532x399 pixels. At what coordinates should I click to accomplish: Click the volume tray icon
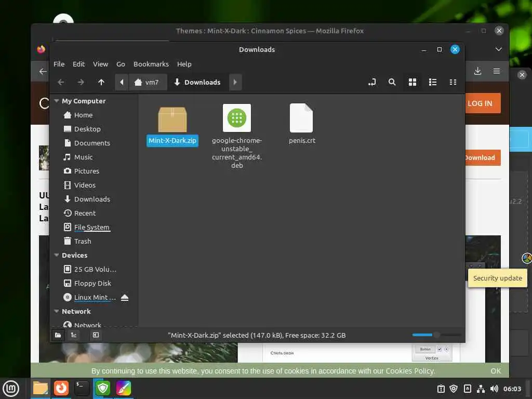pos(494,389)
